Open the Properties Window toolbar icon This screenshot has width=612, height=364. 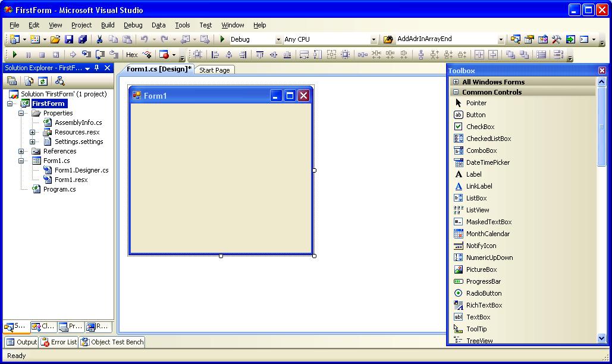point(529,39)
